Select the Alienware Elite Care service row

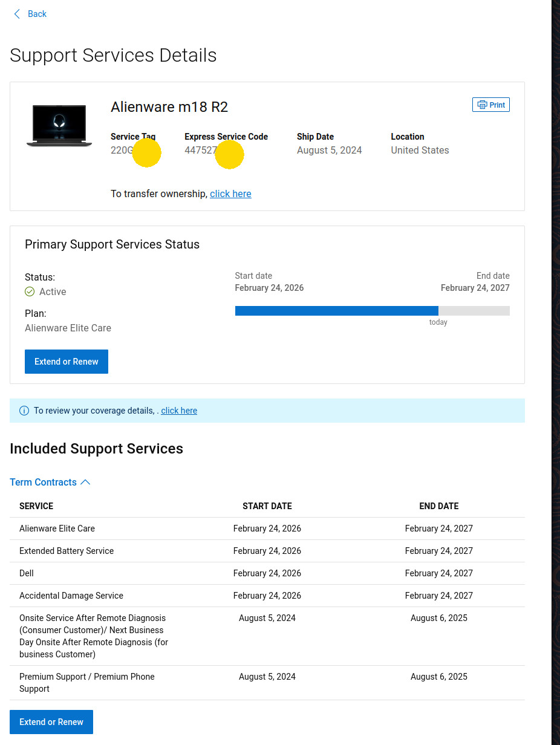coord(267,529)
